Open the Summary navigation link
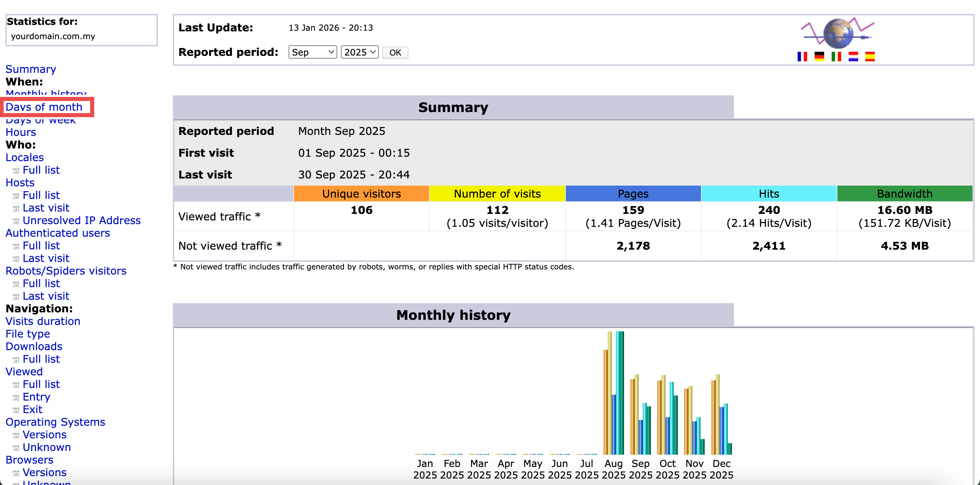The height and width of the screenshot is (485, 980). click(x=30, y=69)
